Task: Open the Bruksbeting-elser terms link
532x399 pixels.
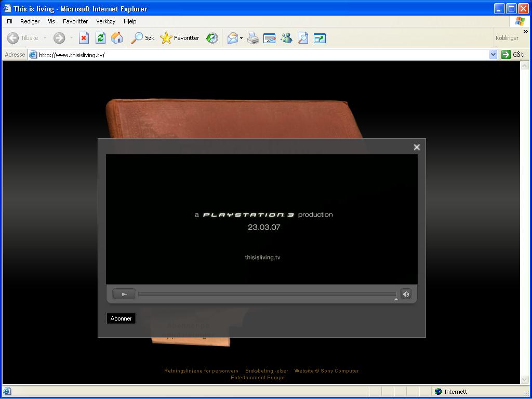Action: click(x=267, y=371)
